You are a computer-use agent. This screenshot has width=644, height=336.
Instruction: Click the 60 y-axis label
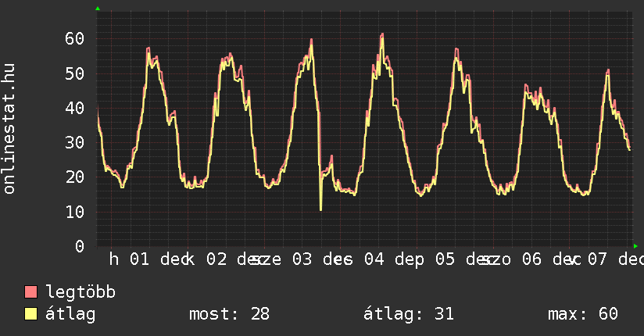[74, 38]
